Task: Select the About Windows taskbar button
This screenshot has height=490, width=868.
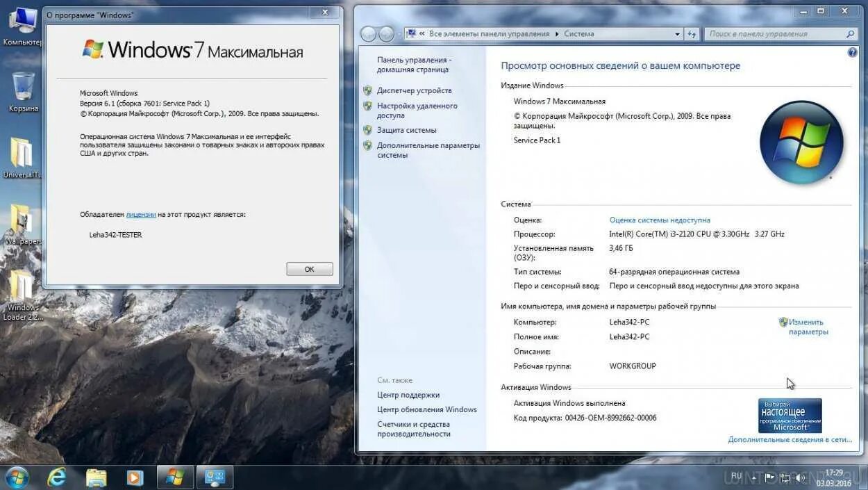Action: 175,477
